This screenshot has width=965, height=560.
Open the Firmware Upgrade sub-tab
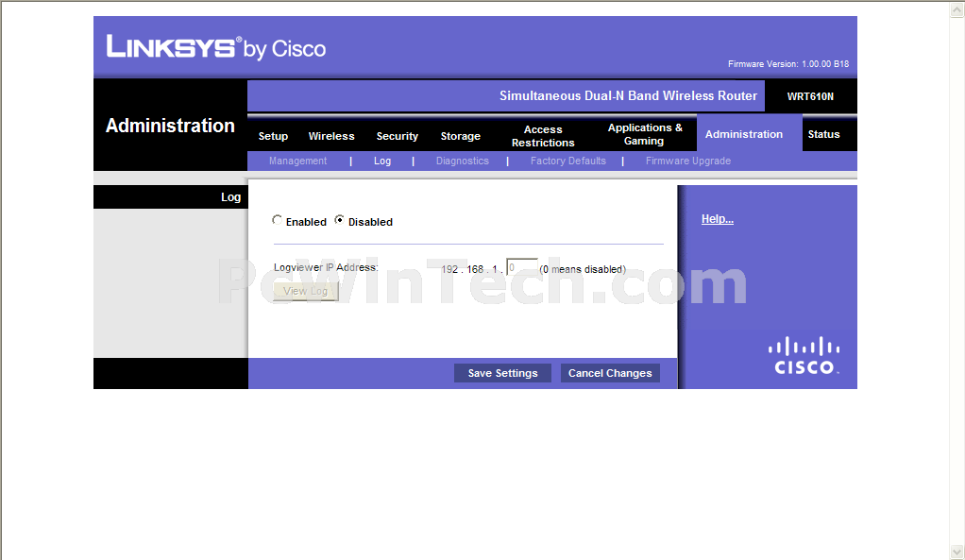pyautogui.click(x=688, y=161)
